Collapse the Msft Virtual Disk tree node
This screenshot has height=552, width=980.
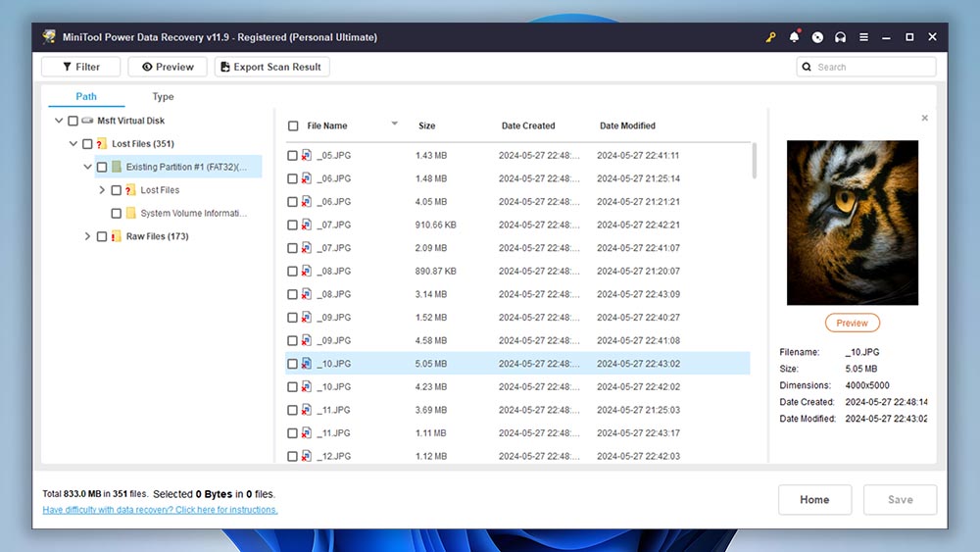tap(59, 120)
